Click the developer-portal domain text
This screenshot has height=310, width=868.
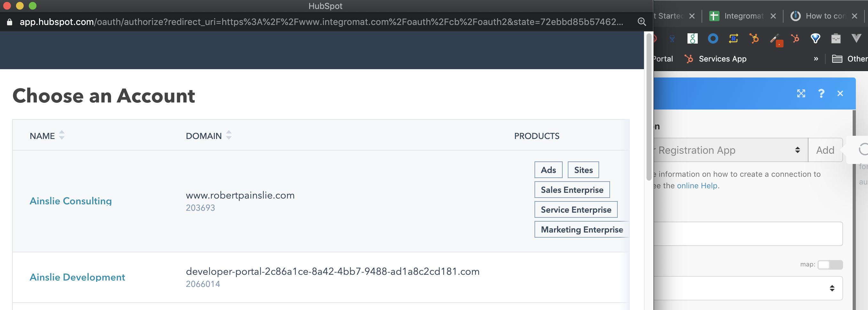click(x=333, y=272)
